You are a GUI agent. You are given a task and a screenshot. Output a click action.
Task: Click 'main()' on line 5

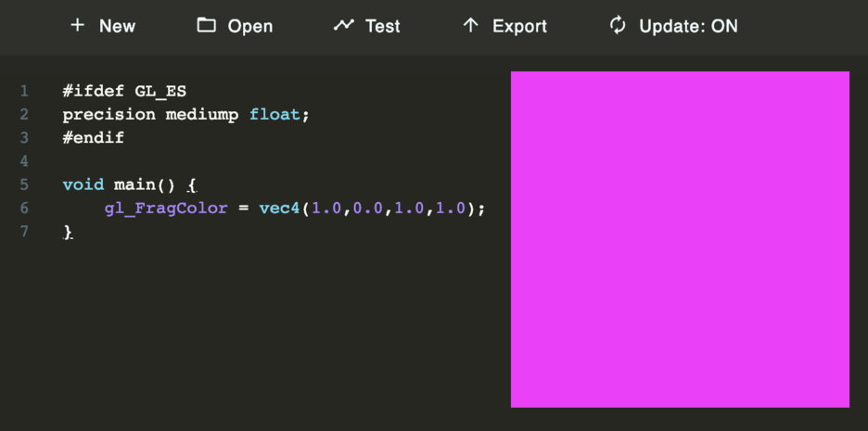145,184
